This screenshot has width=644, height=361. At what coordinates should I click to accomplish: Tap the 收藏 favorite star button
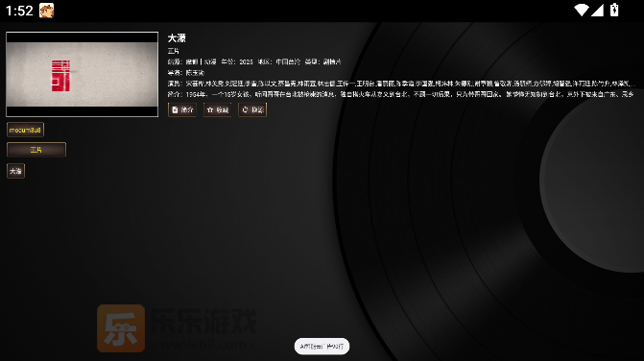tap(217, 109)
